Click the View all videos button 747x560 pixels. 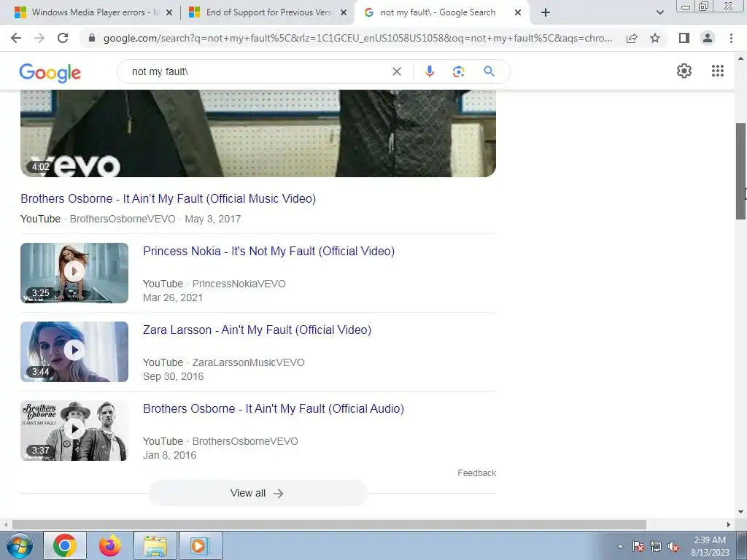(x=258, y=493)
